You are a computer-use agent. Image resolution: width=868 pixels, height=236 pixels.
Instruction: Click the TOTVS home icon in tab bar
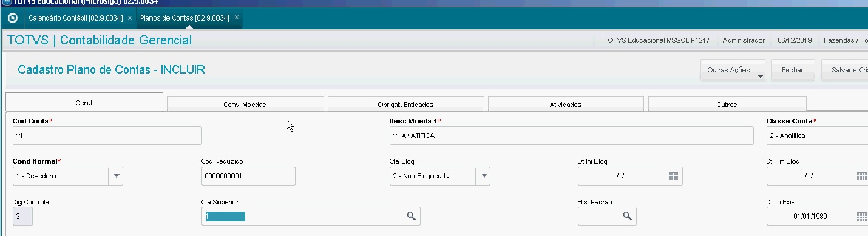(12, 18)
